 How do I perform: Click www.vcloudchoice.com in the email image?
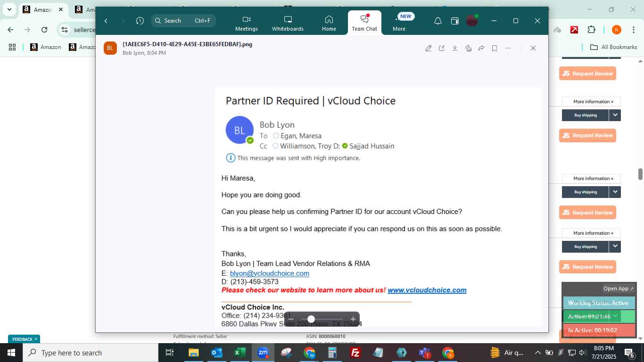[x=427, y=290]
